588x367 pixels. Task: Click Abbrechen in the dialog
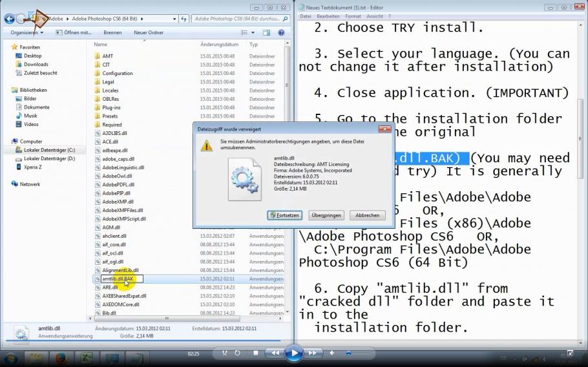tap(368, 215)
